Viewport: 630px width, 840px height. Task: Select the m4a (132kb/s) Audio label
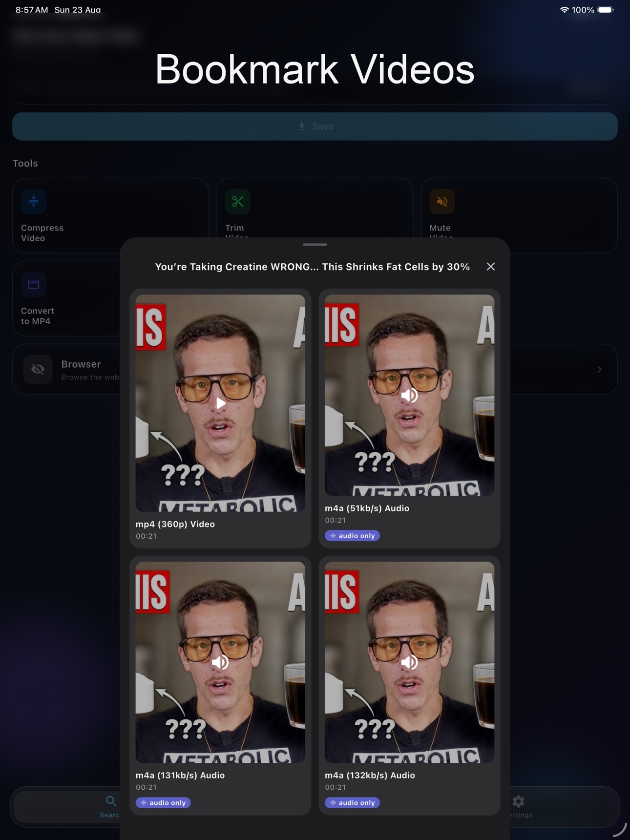coord(370,775)
